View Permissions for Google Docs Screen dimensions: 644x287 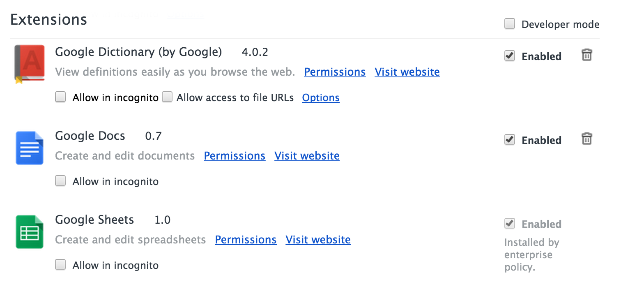pos(235,156)
